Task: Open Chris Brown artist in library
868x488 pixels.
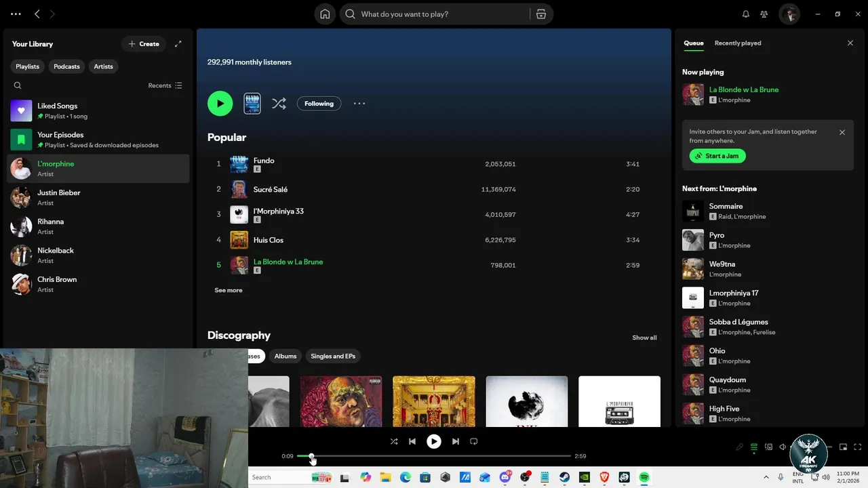Action: [x=98, y=284]
